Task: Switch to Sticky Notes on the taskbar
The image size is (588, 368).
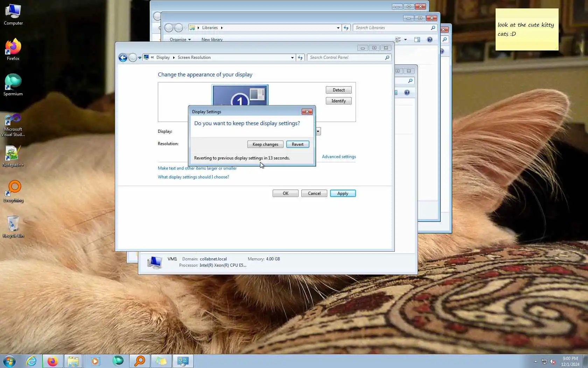Action: point(161,361)
